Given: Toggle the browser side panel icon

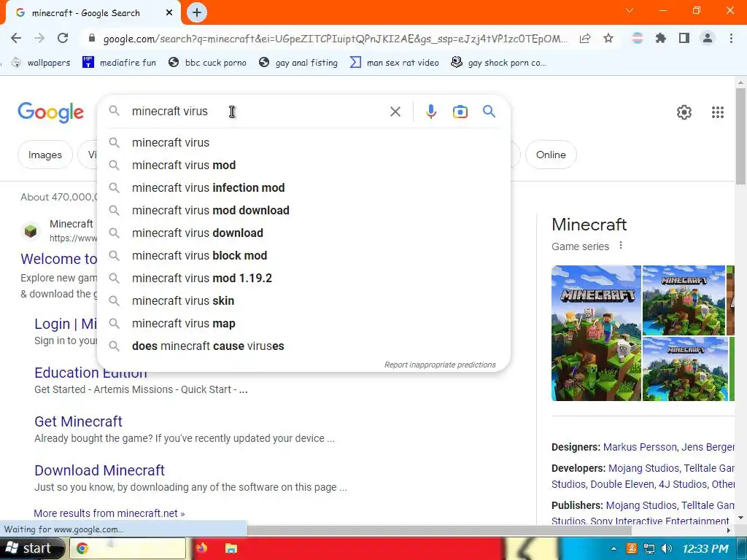Looking at the screenshot, I should click(x=684, y=38).
